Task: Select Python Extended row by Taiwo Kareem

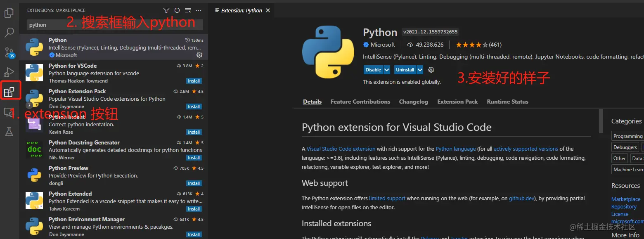Action: (114, 201)
